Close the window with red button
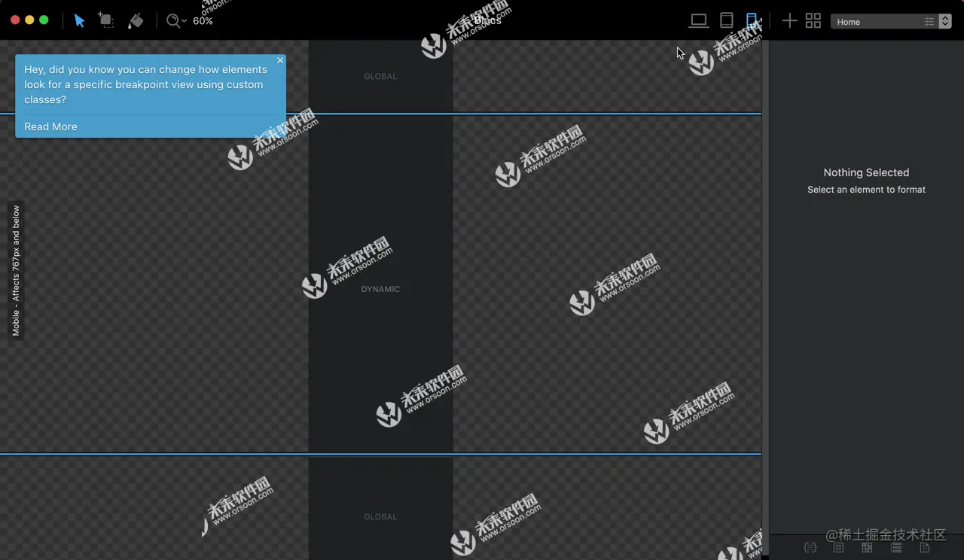 pyautogui.click(x=15, y=20)
